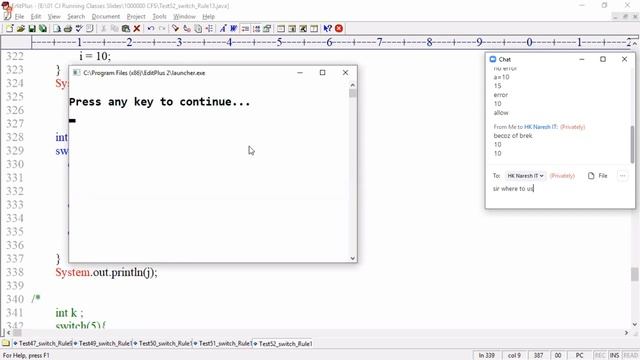This screenshot has width=640, height=360.
Task: Click the Copy toolbar icon
Action: [x=114, y=29]
